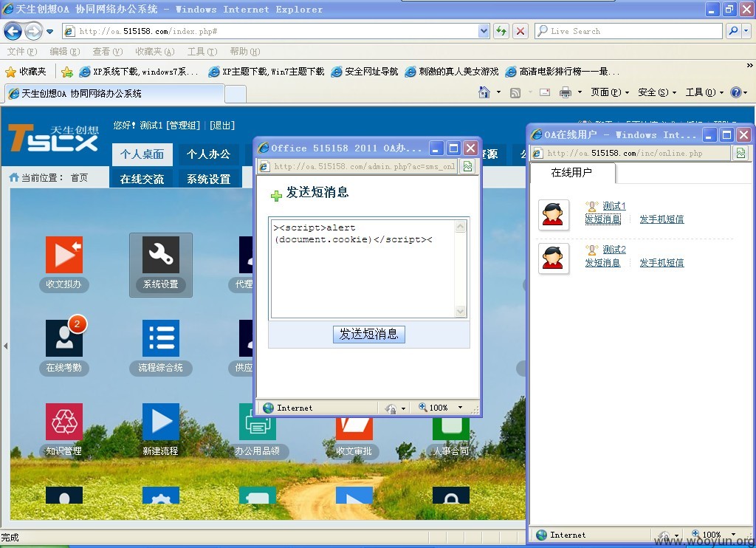Open the recent pages dropdown arrow

point(49,32)
